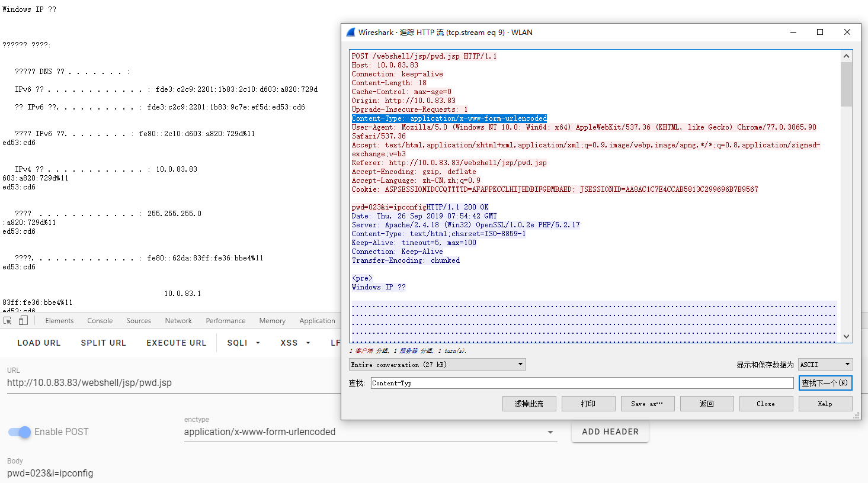
Task: Click the Help button in Wireshark
Action: point(825,404)
